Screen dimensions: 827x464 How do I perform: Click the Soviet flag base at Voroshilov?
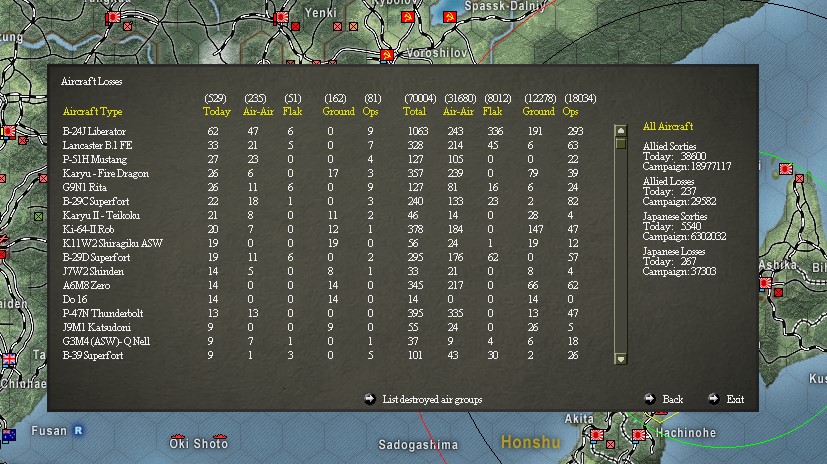click(x=387, y=55)
